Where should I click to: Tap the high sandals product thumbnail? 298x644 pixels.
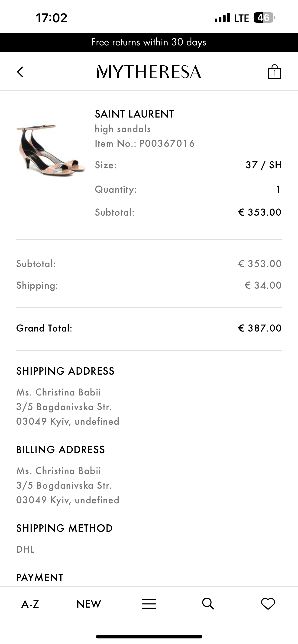[x=51, y=150]
